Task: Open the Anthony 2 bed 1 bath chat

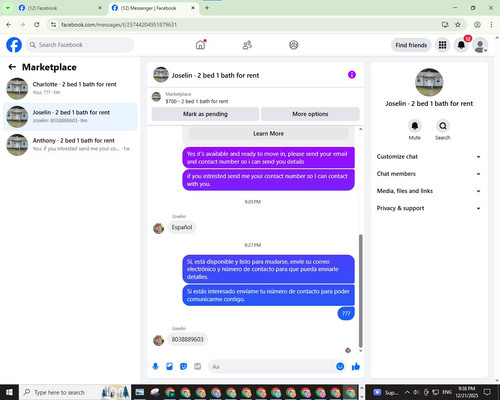Action: (x=70, y=144)
